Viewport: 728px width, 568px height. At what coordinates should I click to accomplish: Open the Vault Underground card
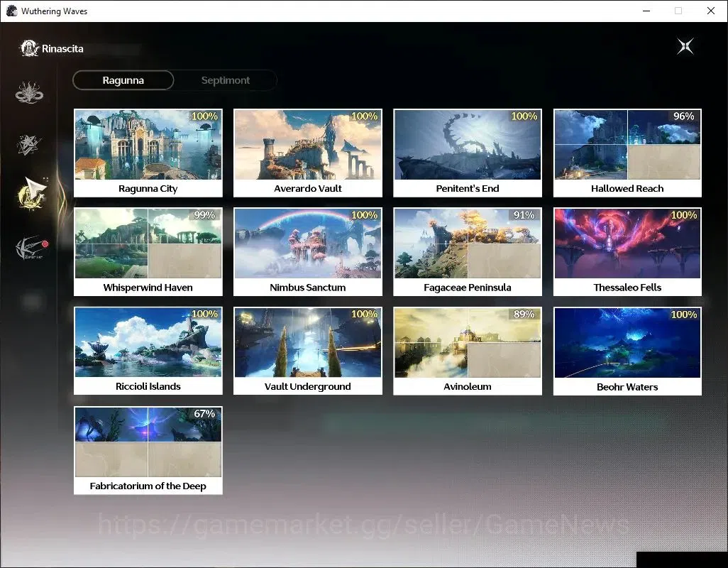coord(308,351)
